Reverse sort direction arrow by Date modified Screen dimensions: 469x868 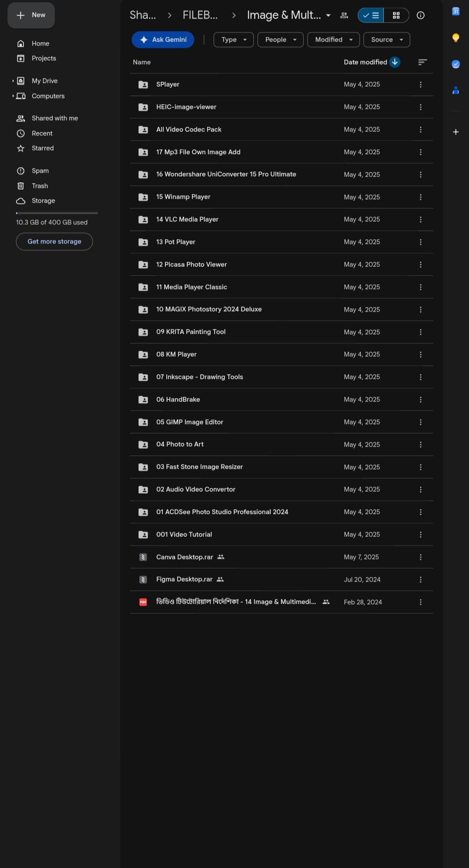(x=395, y=62)
